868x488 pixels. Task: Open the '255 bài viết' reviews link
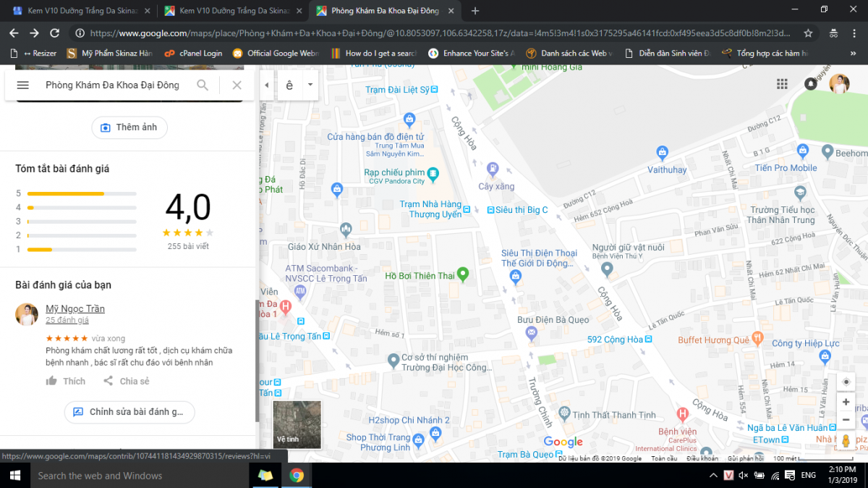tap(188, 246)
